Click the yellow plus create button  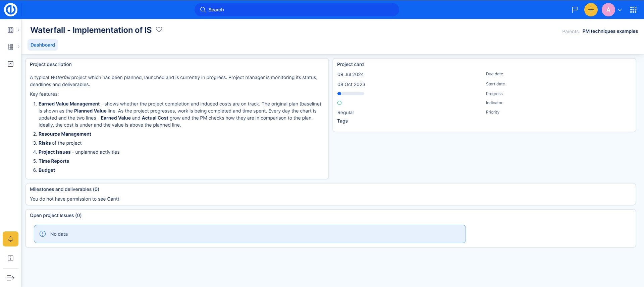591,10
